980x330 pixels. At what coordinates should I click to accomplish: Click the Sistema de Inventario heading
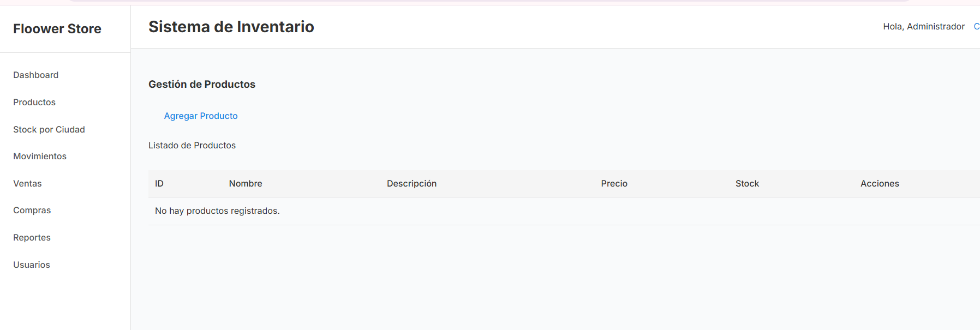[x=231, y=27]
